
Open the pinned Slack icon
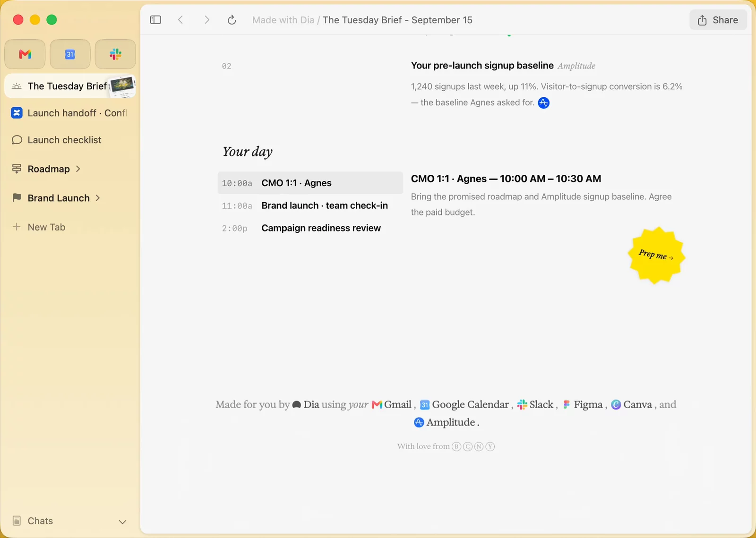115,54
